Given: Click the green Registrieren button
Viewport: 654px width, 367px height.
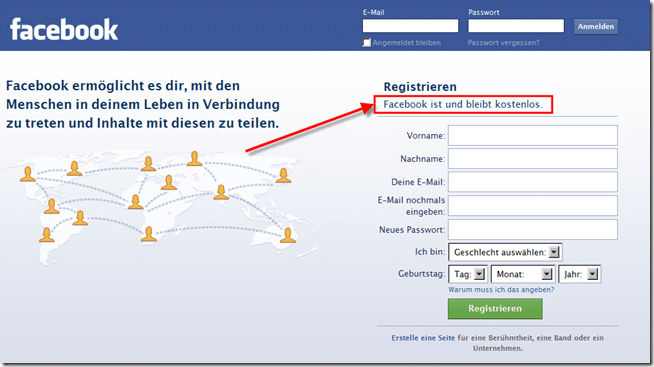Looking at the screenshot, I should pyautogui.click(x=495, y=309).
